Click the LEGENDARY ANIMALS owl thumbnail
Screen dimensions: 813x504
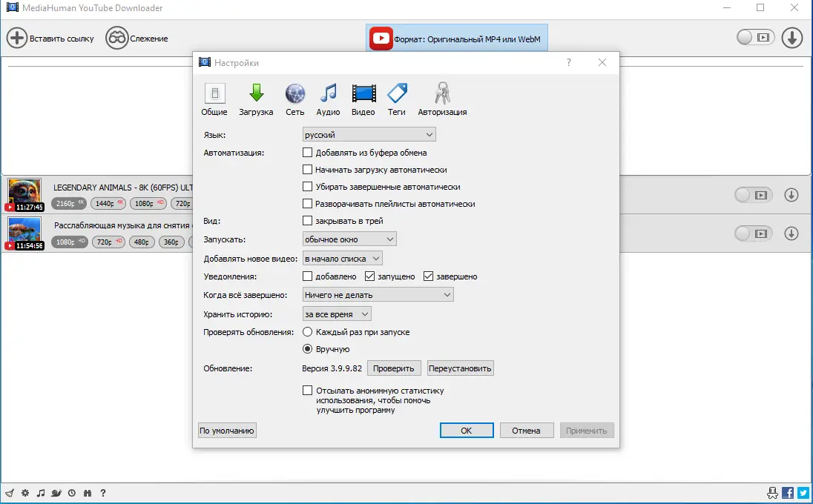coord(24,195)
